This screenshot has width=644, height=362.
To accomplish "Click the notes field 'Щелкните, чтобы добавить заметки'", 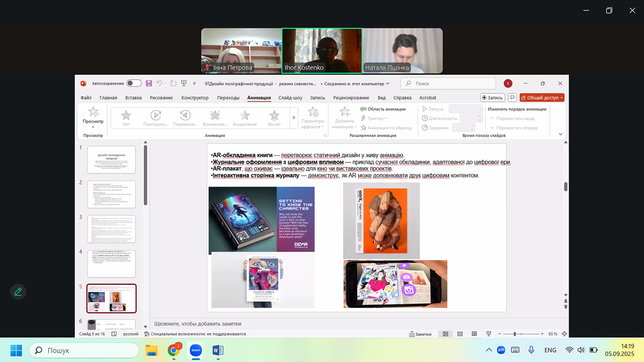I will click(198, 324).
